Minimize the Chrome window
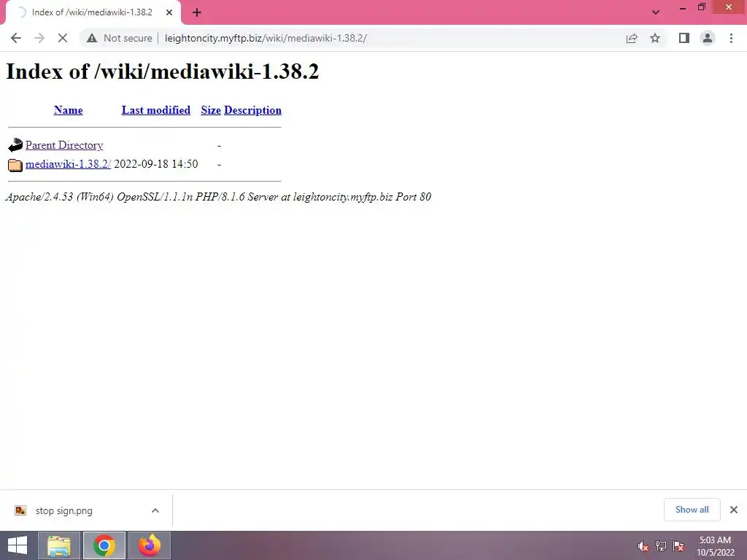 (x=683, y=7)
